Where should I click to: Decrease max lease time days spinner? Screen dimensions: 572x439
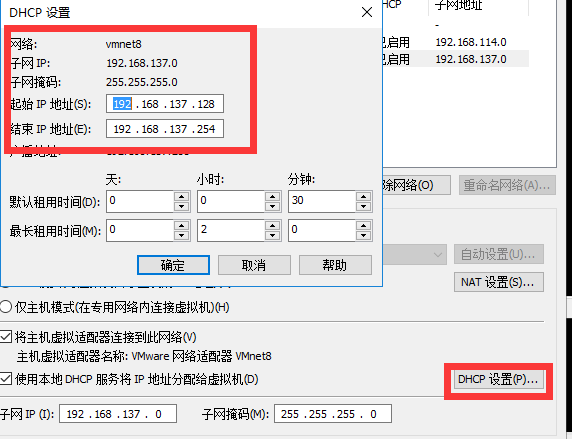point(181,235)
